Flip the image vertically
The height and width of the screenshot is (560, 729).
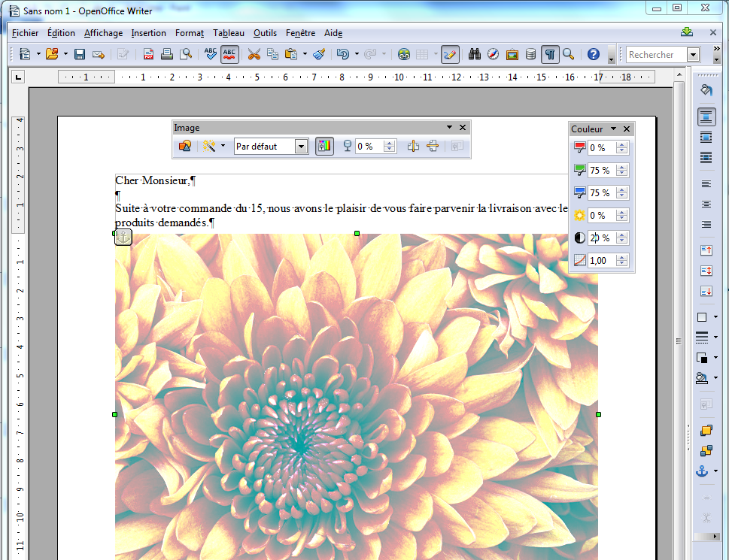click(433, 147)
